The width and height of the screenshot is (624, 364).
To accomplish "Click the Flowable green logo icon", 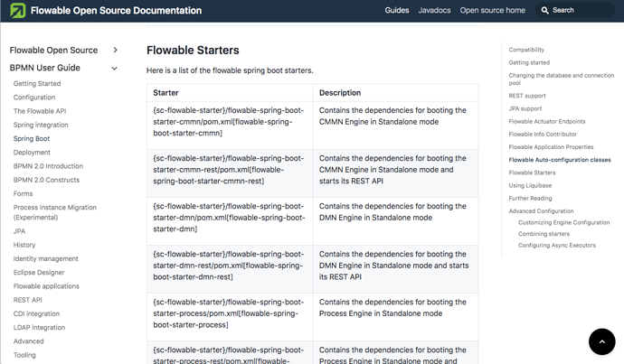I will tap(17, 10).
